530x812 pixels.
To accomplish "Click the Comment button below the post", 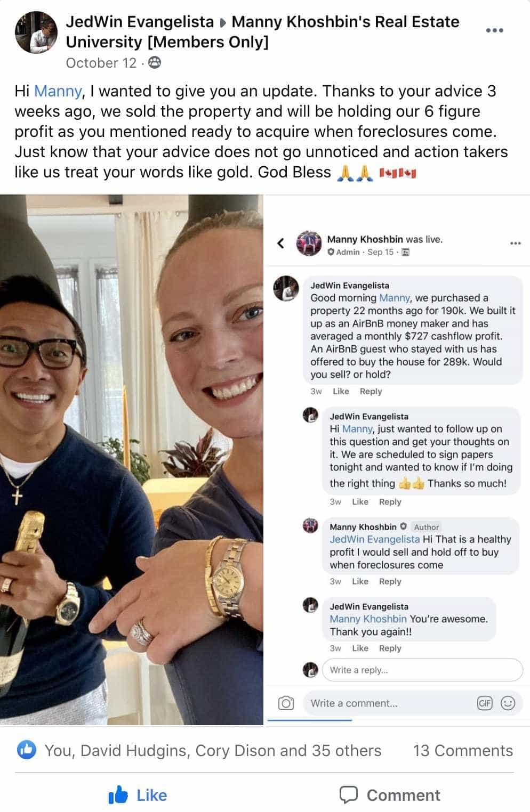I will [x=390, y=795].
